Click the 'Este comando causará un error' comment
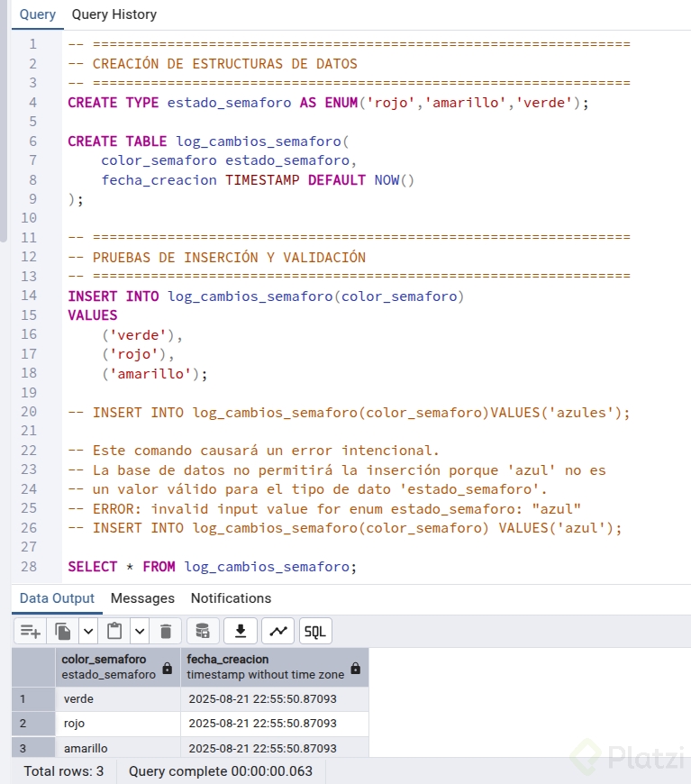The image size is (691, 784). pos(253,451)
